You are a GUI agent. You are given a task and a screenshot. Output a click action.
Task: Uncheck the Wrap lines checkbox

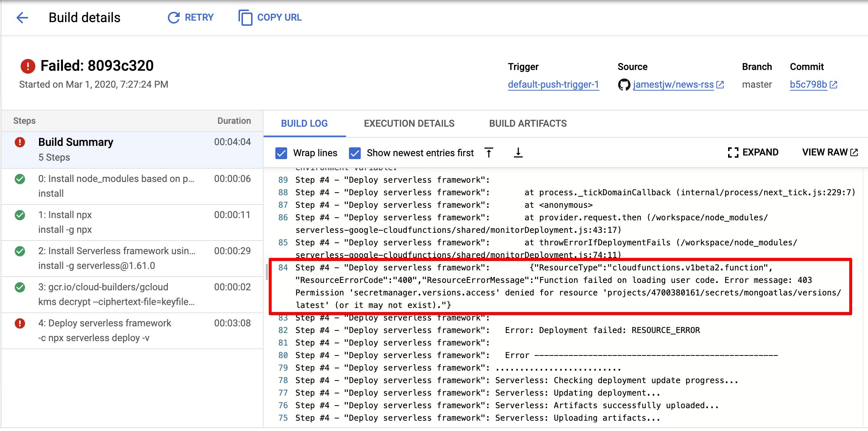(281, 153)
